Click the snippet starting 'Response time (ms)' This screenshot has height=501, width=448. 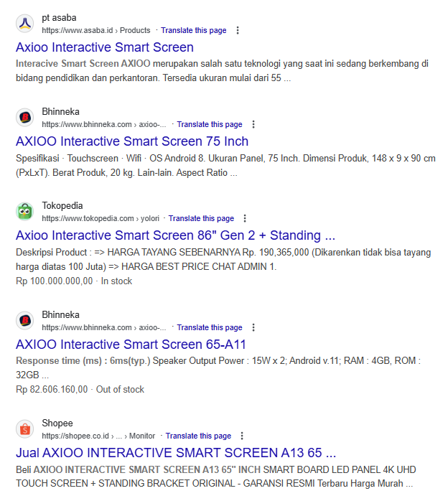[x=218, y=367]
